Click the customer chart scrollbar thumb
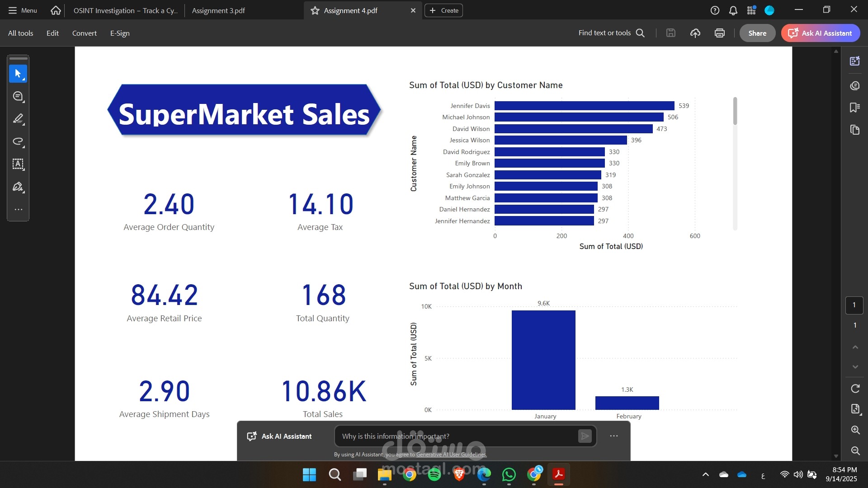The height and width of the screenshot is (488, 868). point(735,111)
